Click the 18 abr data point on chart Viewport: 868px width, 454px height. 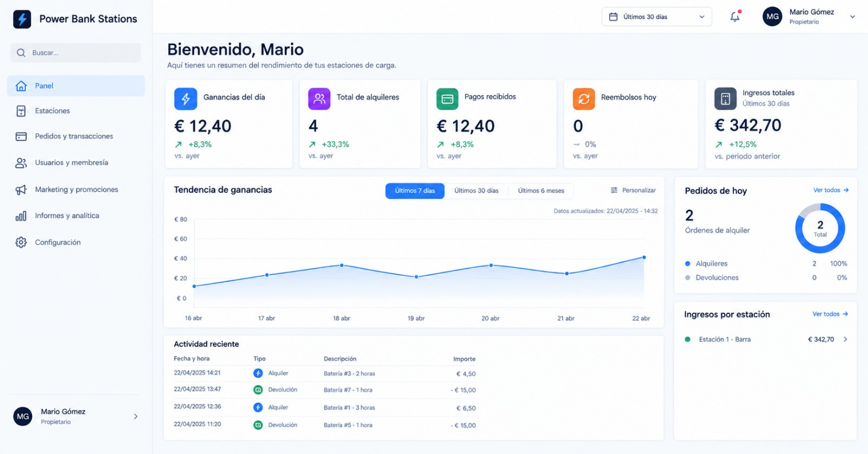342,266
